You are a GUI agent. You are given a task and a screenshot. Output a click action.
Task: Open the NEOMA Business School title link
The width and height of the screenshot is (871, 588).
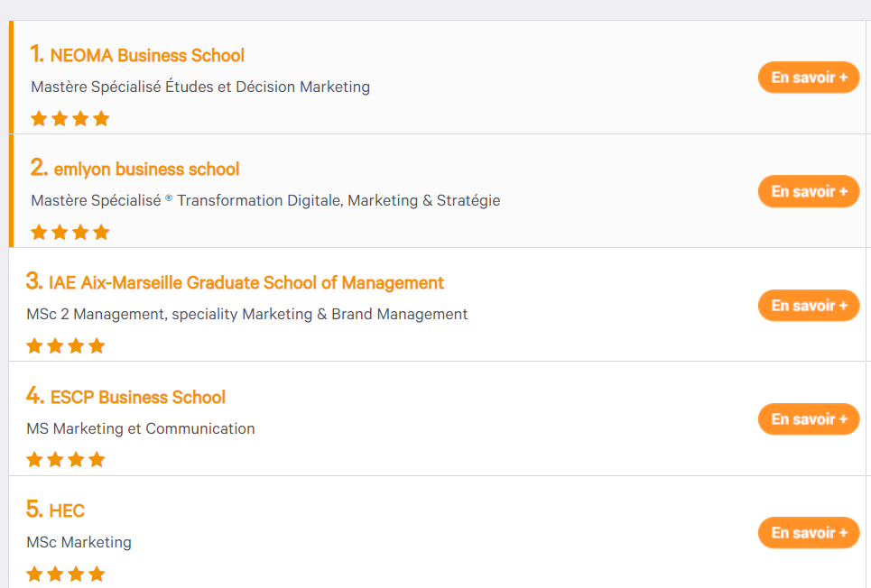(147, 56)
